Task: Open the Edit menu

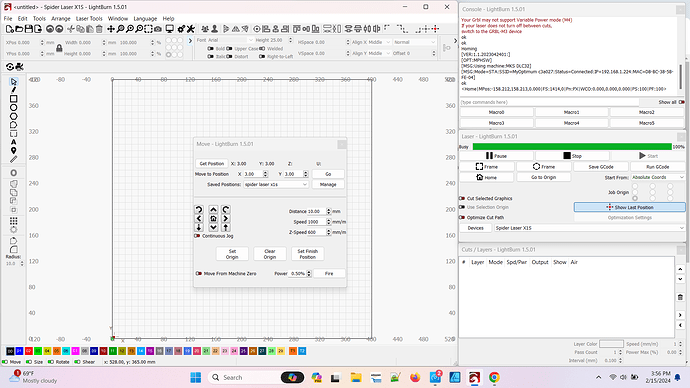Action: click(x=22, y=18)
